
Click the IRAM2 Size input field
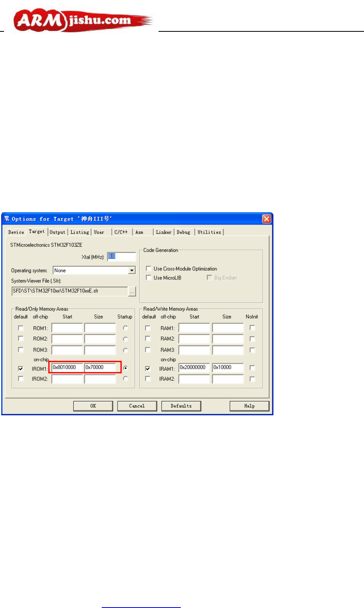click(228, 379)
